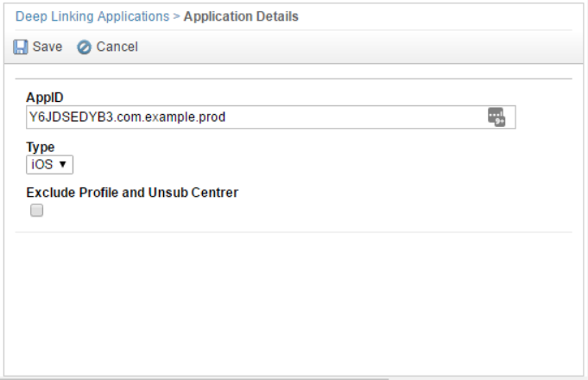
Task: Click the blue Cancel circle icon
Action: [x=84, y=47]
